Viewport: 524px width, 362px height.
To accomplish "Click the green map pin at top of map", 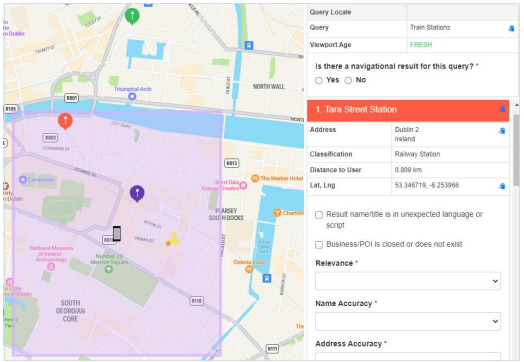I will click(x=132, y=16).
